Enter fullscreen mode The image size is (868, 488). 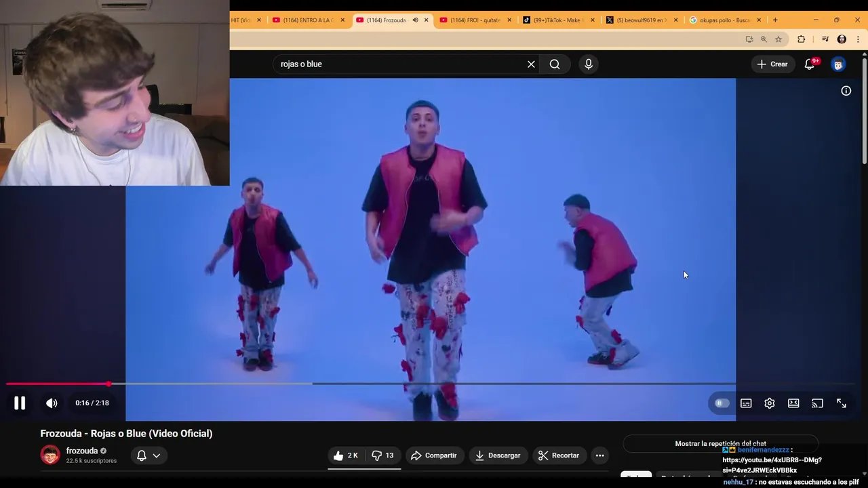pos(842,403)
